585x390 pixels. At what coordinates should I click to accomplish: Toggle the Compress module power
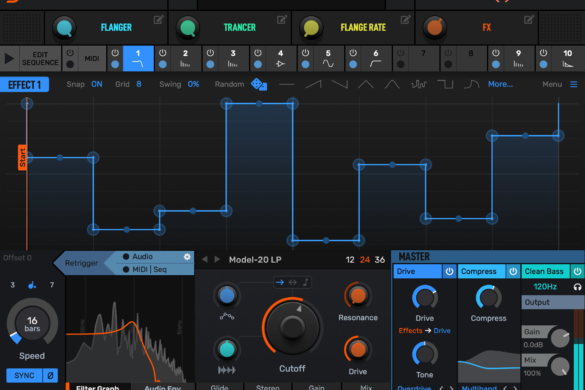pos(513,271)
